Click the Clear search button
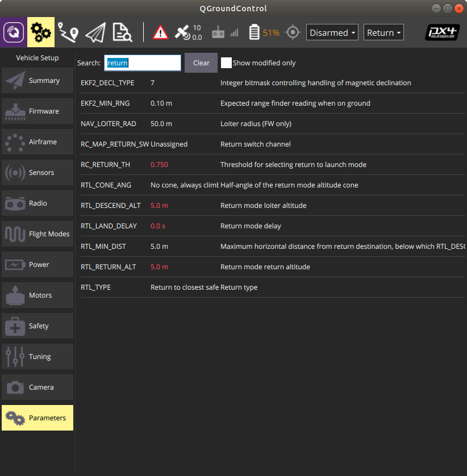 coord(201,63)
